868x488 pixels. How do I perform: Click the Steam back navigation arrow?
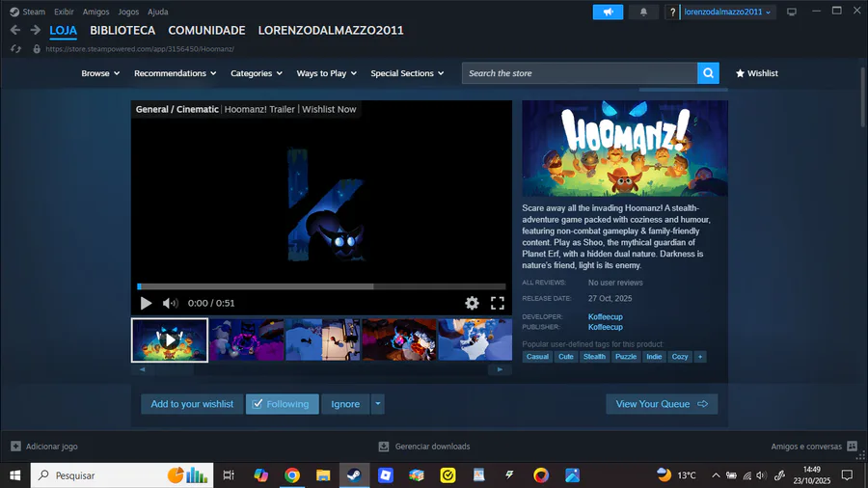(x=15, y=30)
